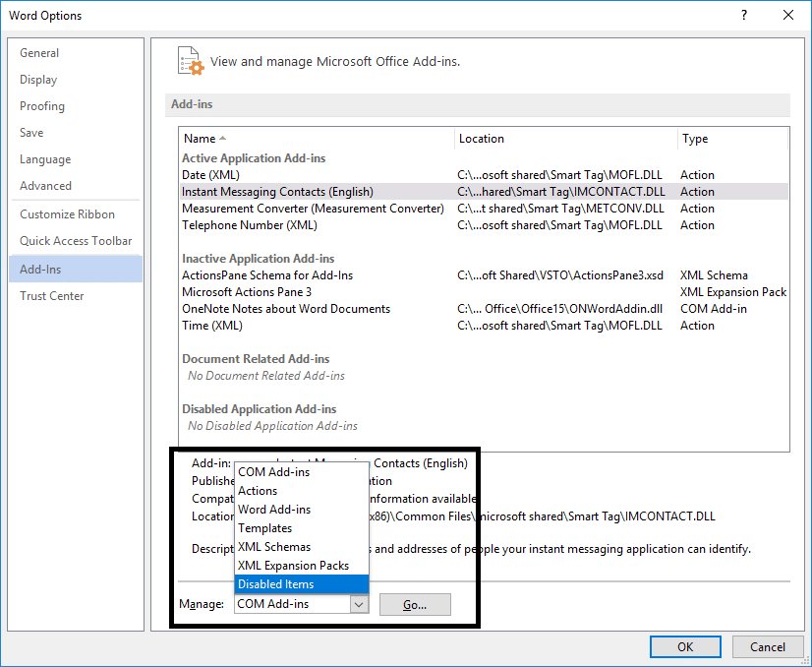
Task: Open the Proofing options page
Action: click(x=42, y=106)
